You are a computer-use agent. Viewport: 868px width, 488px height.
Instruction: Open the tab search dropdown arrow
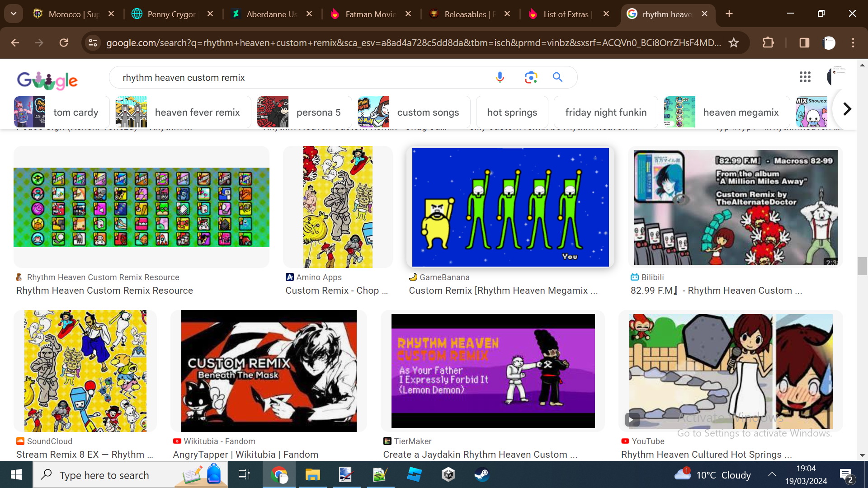point(14,14)
